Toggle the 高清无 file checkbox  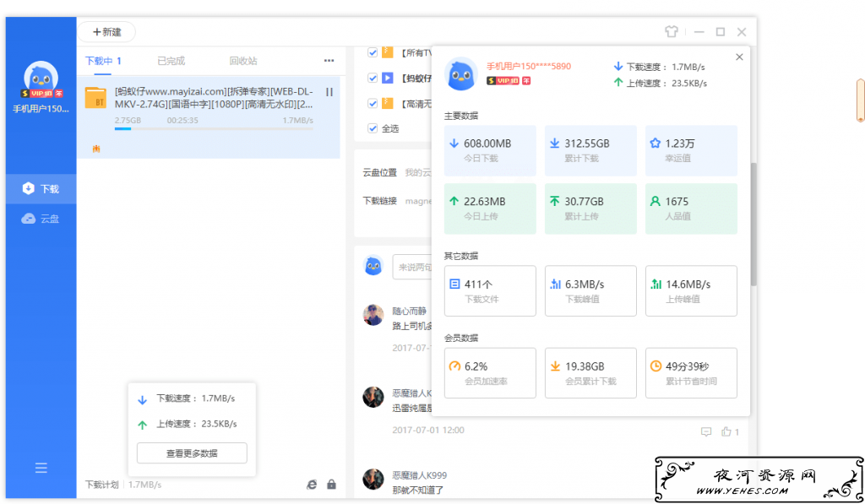pos(373,103)
